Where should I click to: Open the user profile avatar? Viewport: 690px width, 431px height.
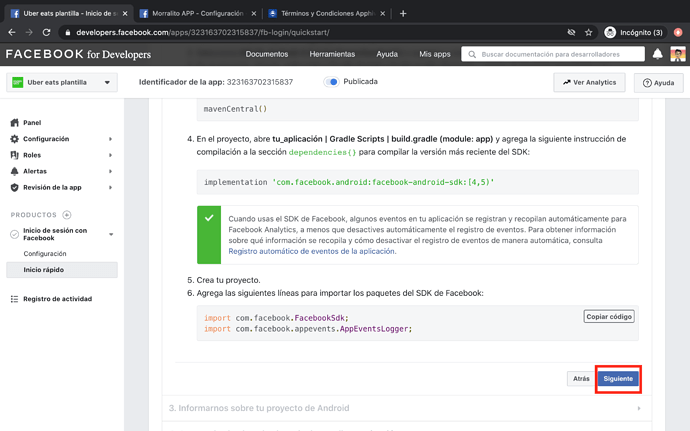(677, 54)
